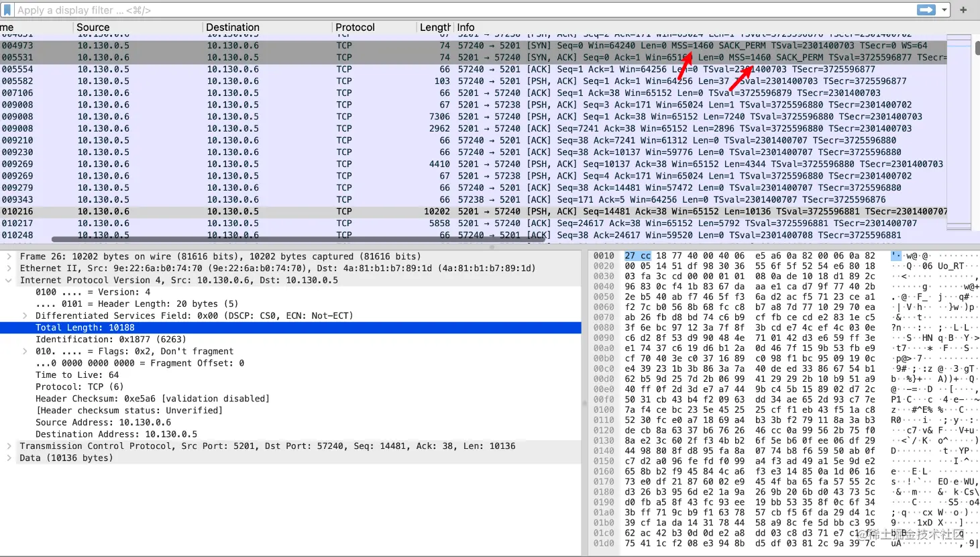Apply the display filter with the blue arrow button
This screenshot has width=980, height=557.
coord(926,9)
